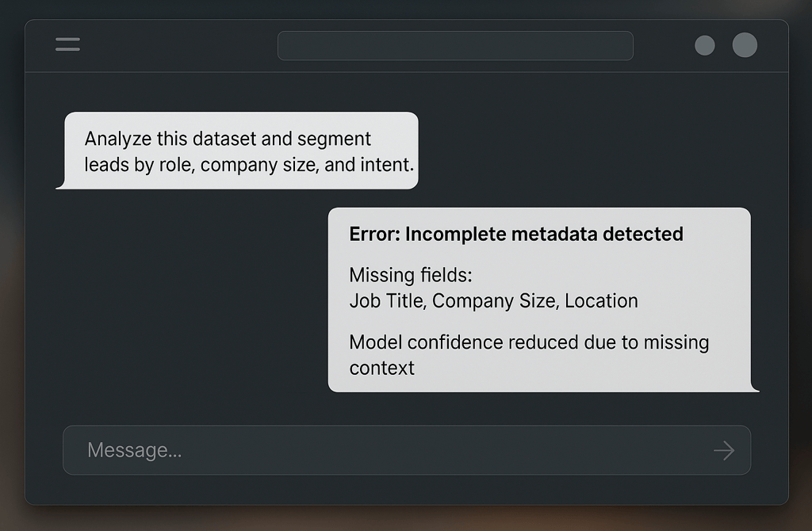This screenshot has width=812, height=531.
Task: Open the sidebar via the three-line icon
Action: [x=67, y=44]
